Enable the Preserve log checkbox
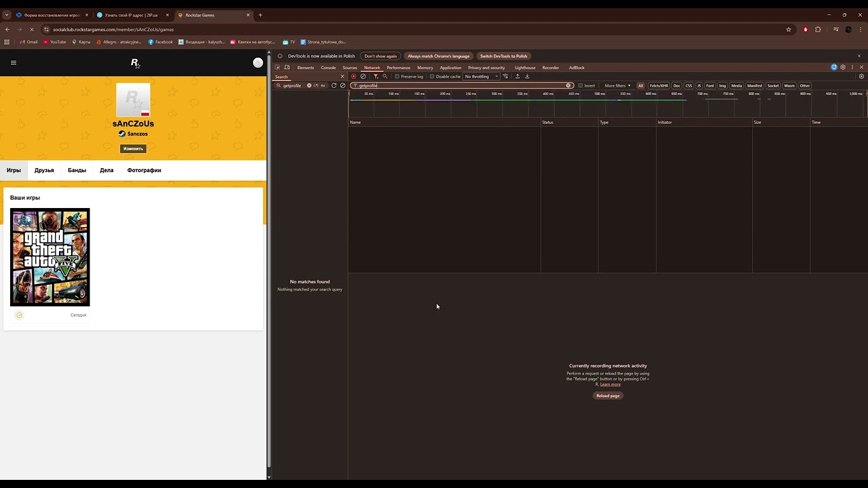868x488 pixels. click(397, 77)
